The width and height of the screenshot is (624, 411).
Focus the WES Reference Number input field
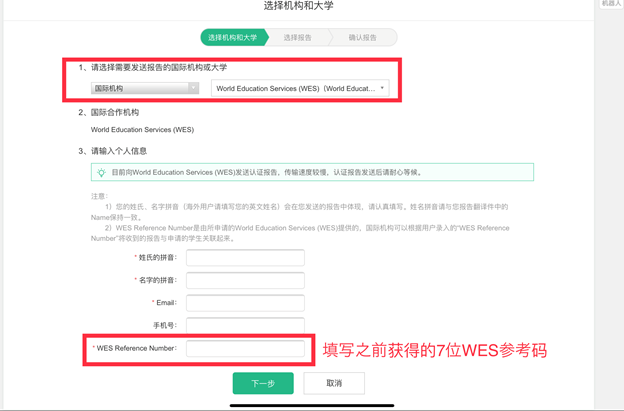point(245,348)
